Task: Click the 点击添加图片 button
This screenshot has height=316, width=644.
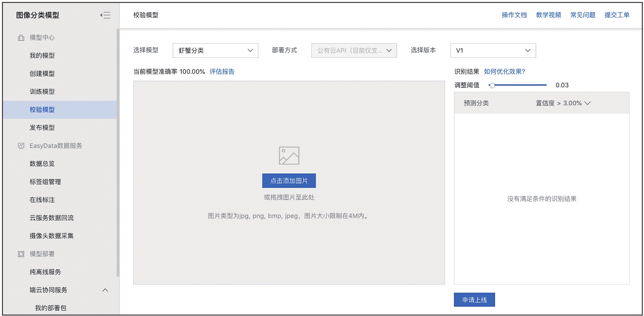Action: (289, 181)
